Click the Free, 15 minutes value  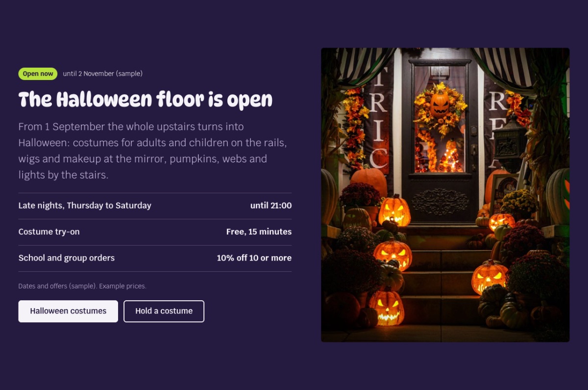(259, 232)
